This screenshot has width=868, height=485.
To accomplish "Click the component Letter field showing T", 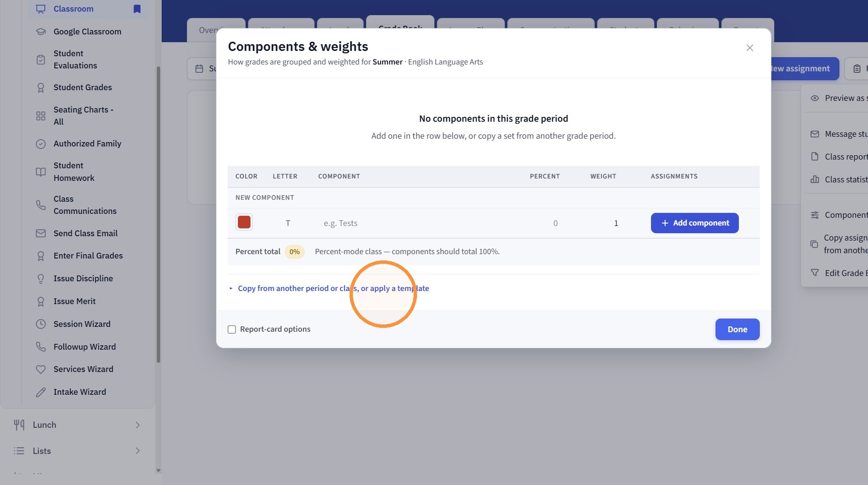I will [x=288, y=223].
